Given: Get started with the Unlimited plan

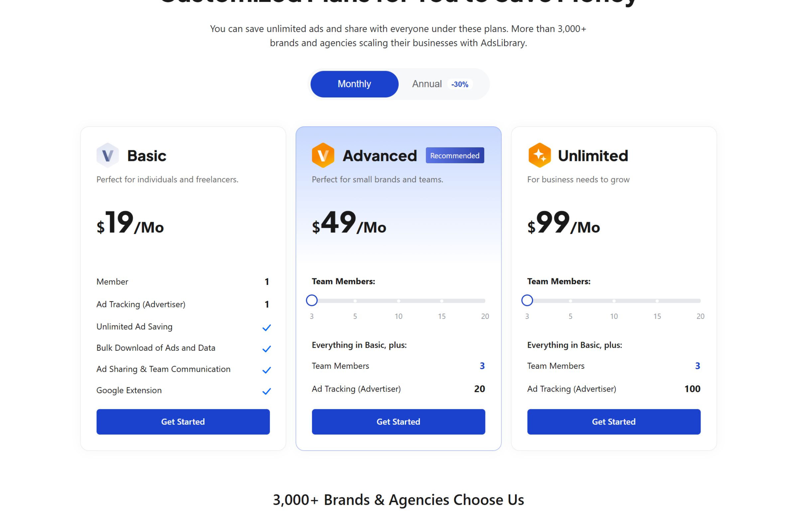Looking at the screenshot, I should pyautogui.click(x=613, y=422).
